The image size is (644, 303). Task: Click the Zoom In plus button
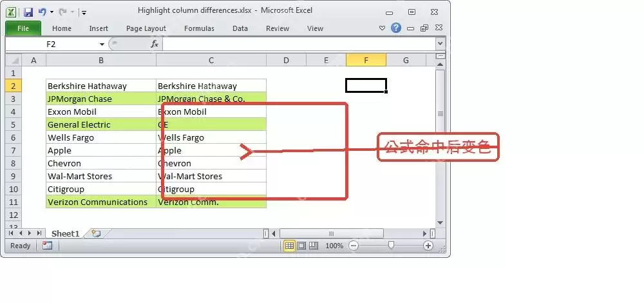pyautogui.click(x=428, y=246)
